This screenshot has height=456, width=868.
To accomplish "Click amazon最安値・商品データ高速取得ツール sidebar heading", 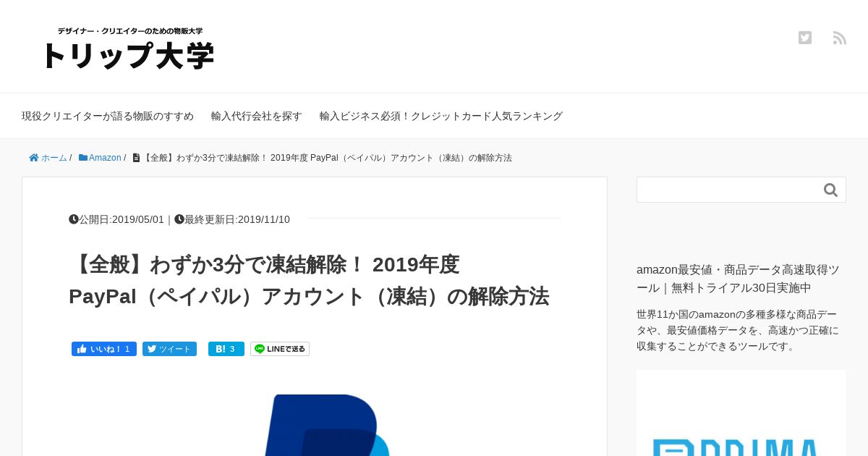I will click(x=738, y=279).
